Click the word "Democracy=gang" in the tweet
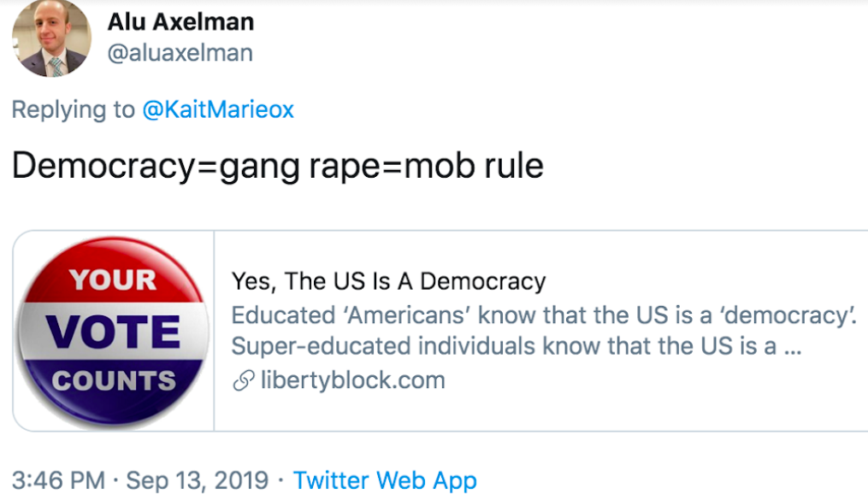Viewport: 868px width, 494px height. pyautogui.click(x=150, y=165)
